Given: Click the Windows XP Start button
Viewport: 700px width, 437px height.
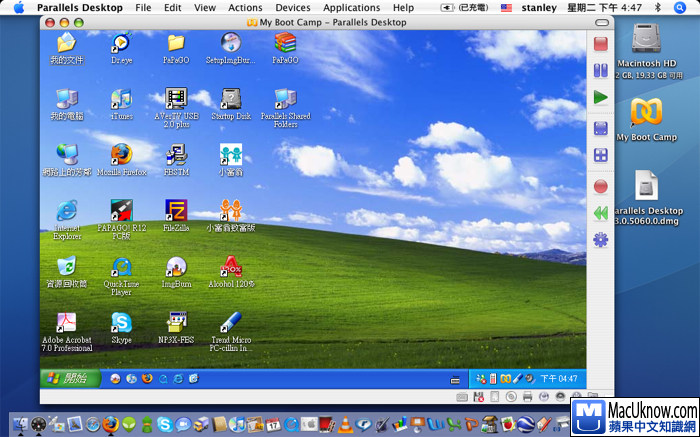Looking at the screenshot, I should tap(70, 378).
